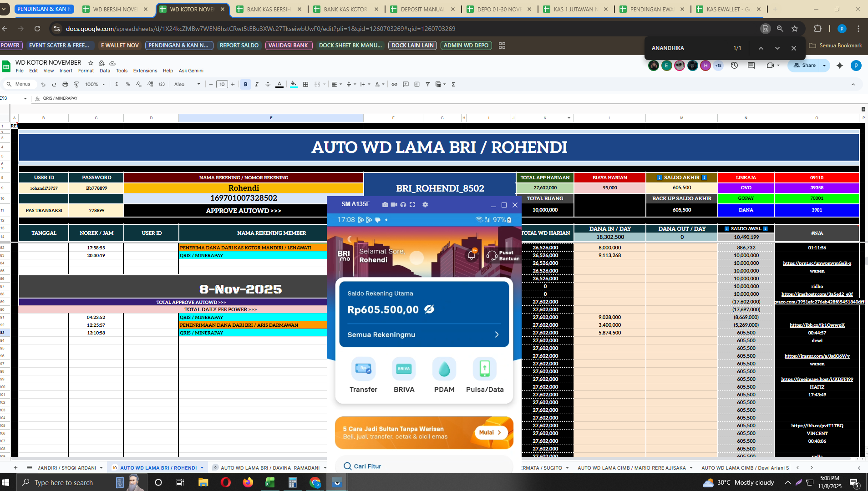This screenshot has width=868, height=491.
Task: Open the Data menu
Action: coord(105,71)
